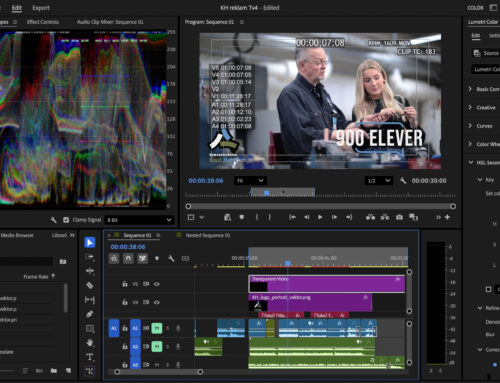Click the Extract button in Program monitor
This screenshot has height=383, width=500.
point(385,217)
